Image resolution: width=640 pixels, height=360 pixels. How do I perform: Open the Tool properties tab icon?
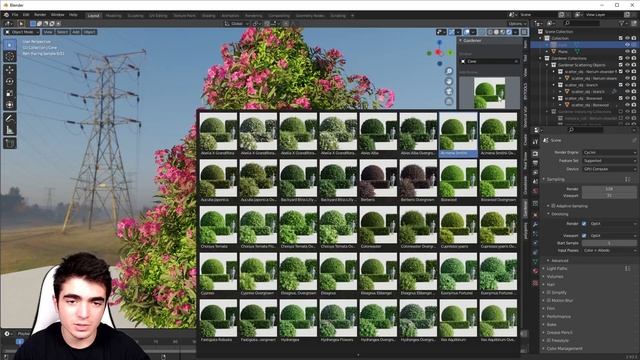536,142
